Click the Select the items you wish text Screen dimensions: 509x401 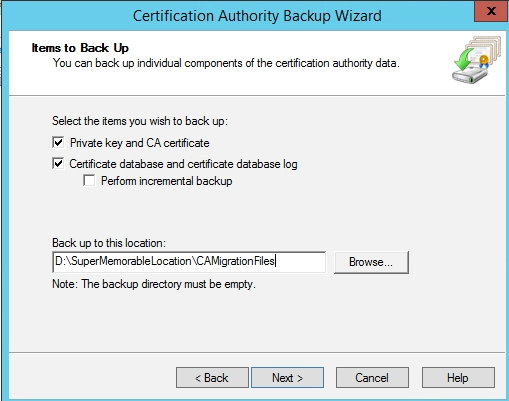pyautogui.click(x=140, y=121)
